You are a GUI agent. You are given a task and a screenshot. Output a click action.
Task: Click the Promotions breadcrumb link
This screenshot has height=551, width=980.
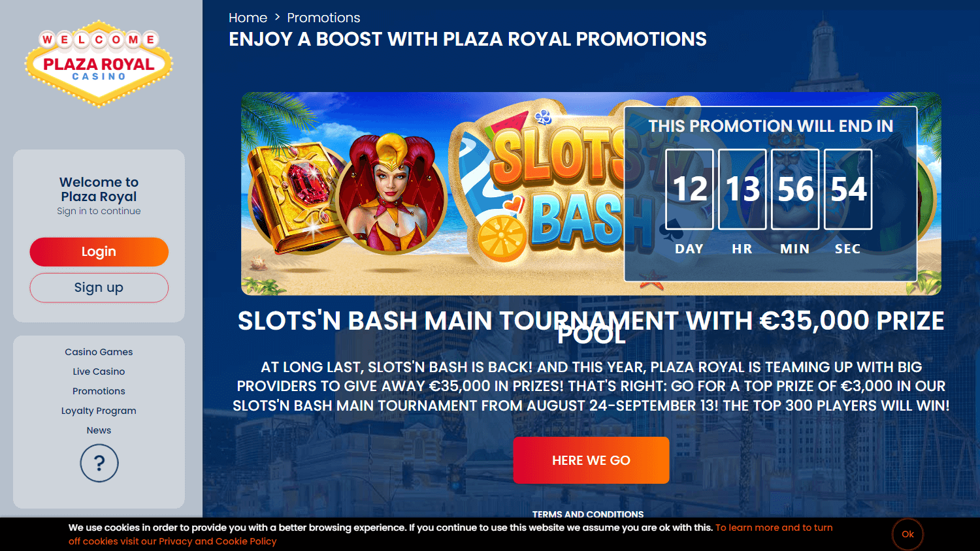[x=323, y=18]
